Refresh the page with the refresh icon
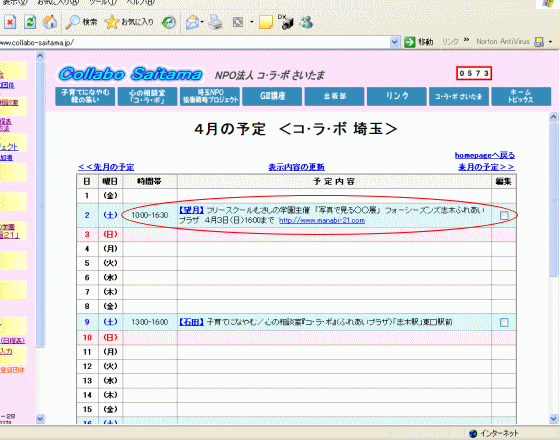560x440 pixels. (x=30, y=22)
